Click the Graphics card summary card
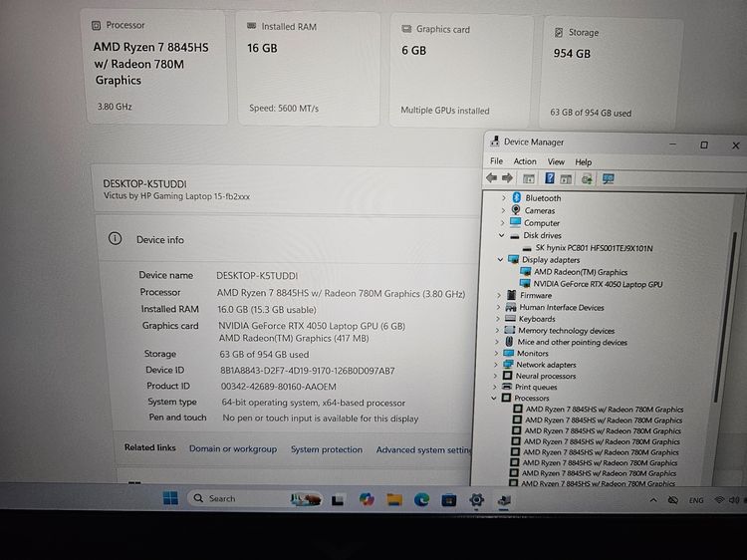This screenshot has width=747, height=560. pyautogui.click(x=461, y=72)
